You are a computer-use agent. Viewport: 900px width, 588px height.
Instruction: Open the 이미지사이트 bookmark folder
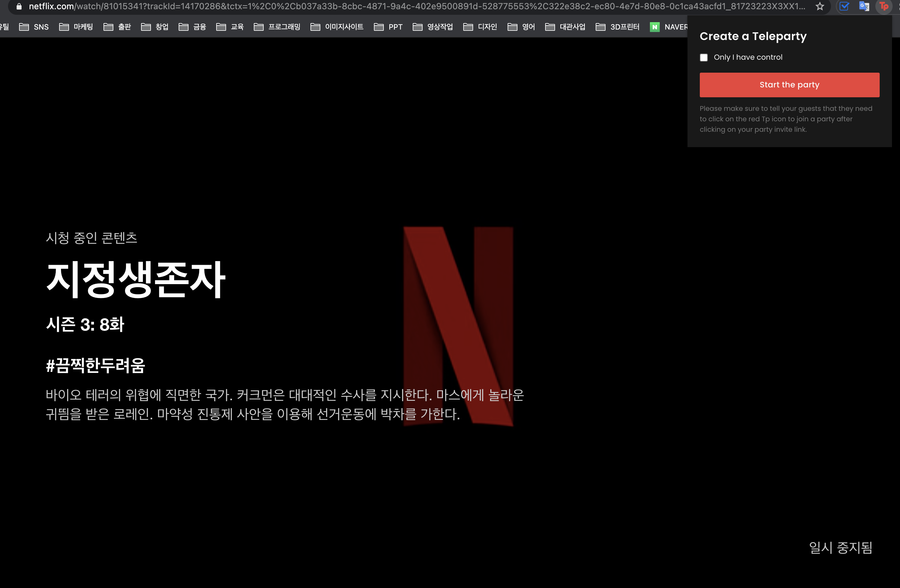click(x=337, y=27)
